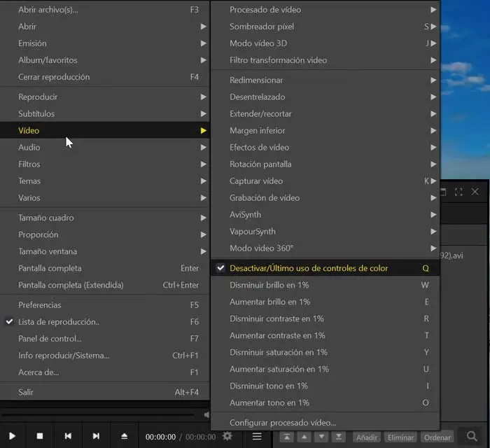The image size is (490, 448).
Task: Select Aumentar saturación en 1%
Action: tap(325, 370)
